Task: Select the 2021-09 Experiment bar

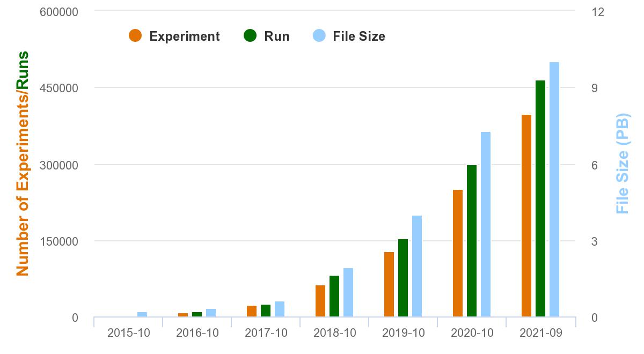Action: coord(526,216)
